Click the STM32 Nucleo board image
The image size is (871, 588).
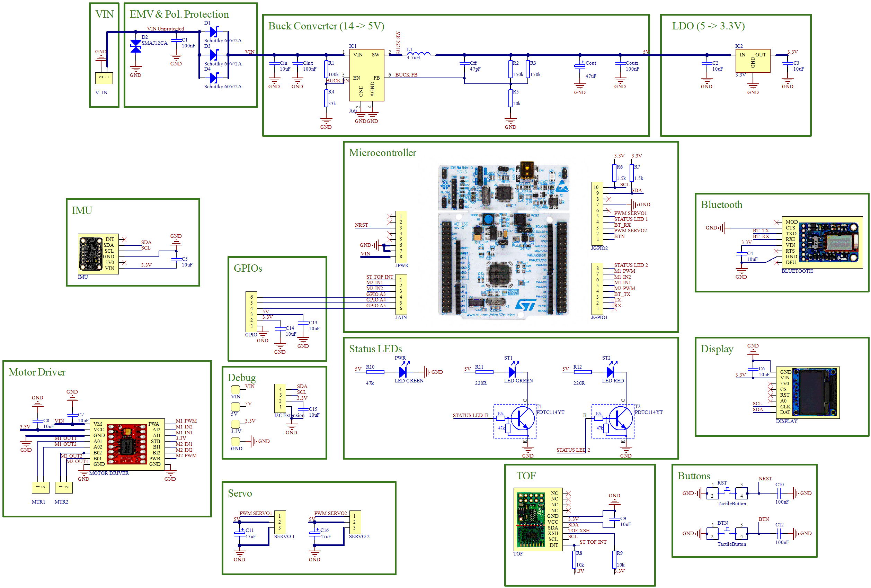503,241
